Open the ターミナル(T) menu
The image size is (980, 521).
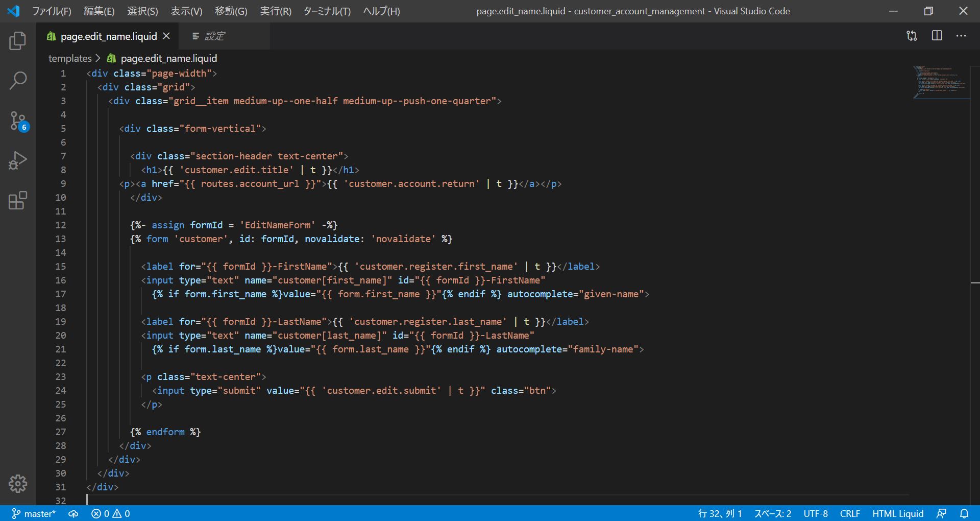327,11
